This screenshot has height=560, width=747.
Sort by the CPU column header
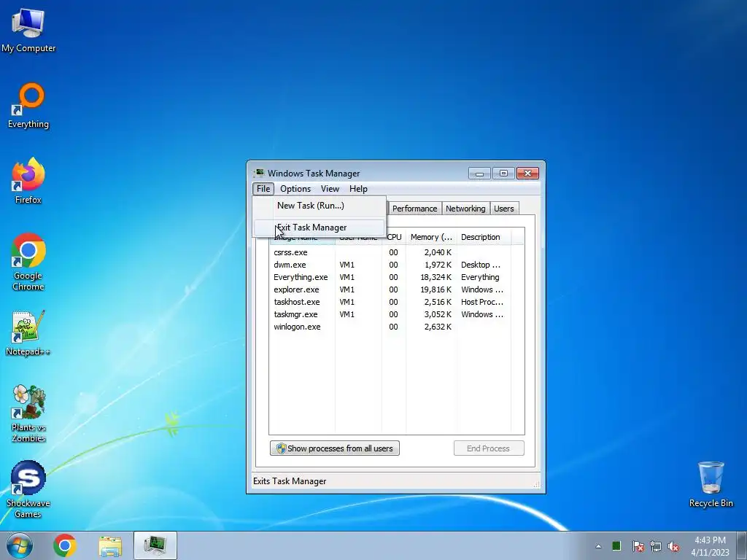[x=394, y=237]
